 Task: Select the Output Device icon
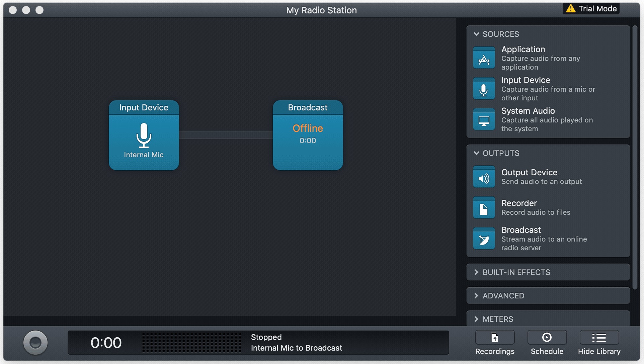pyautogui.click(x=484, y=177)
